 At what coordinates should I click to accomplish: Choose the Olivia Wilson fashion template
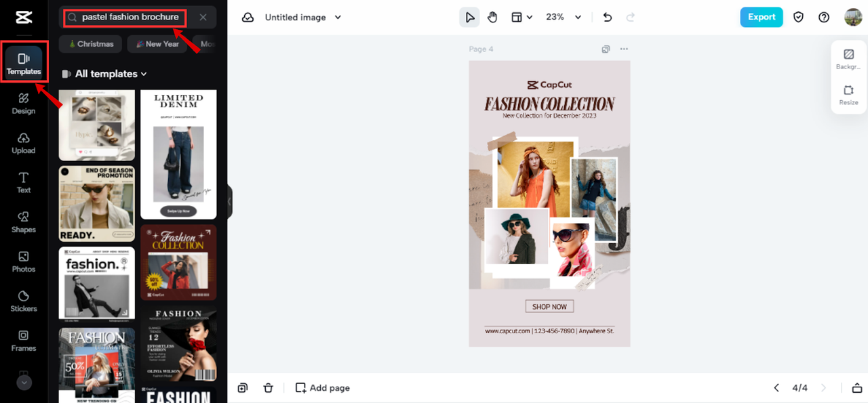[x=178, y=343]
